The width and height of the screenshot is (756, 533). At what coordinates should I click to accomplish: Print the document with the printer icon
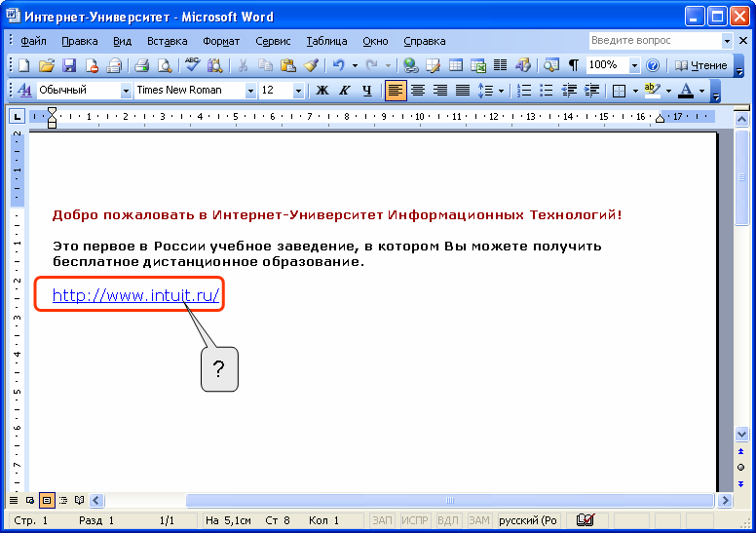(x=142, y=65)
